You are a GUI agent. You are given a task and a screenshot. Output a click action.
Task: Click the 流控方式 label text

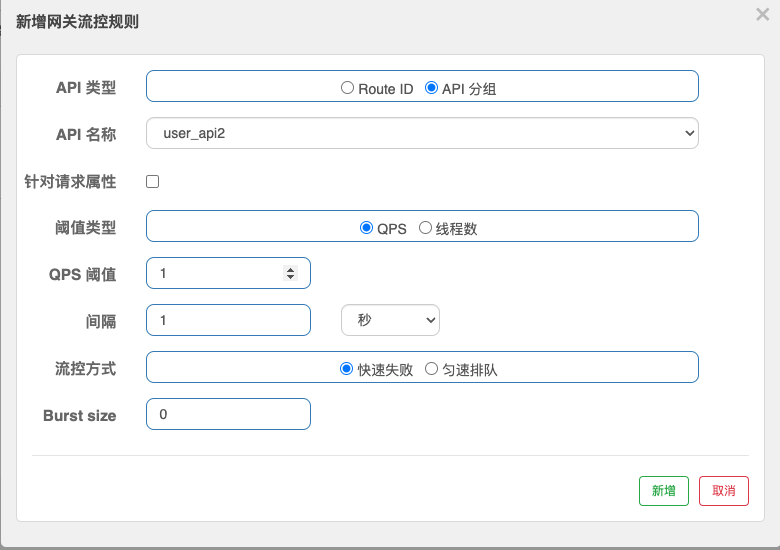pos(86,368)
